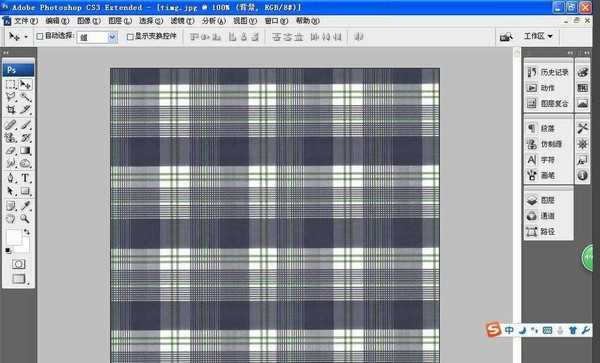Select the History Brush tool

pyautogui.click(x=26, y=138)
